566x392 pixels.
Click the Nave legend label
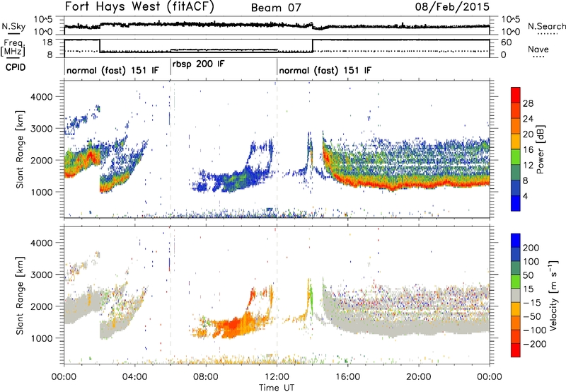[x=538, y=49]
